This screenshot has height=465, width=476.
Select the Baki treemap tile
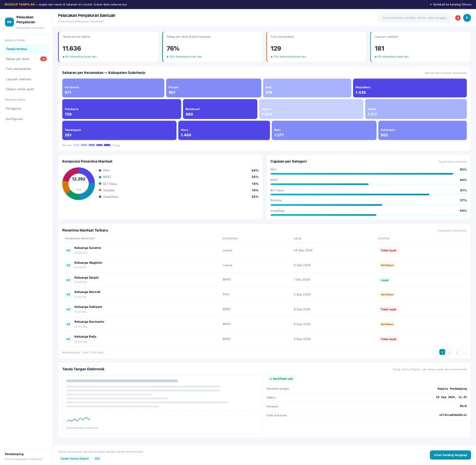[307, 88]
